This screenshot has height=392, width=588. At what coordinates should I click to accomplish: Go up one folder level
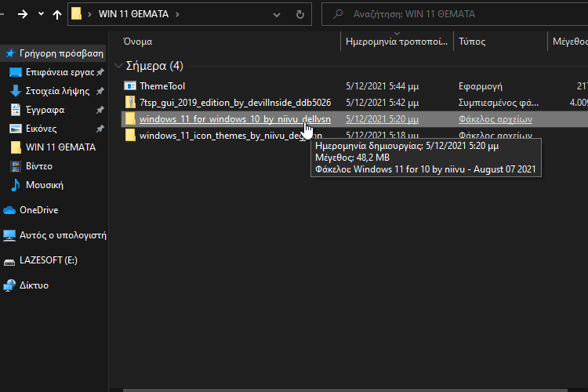[x=57, y=14]
